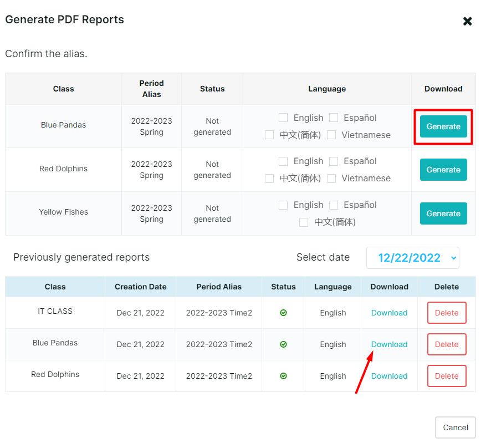Open the Select date dropdown
This screenshot has height=448, width=486.
[x=412, y=258]
